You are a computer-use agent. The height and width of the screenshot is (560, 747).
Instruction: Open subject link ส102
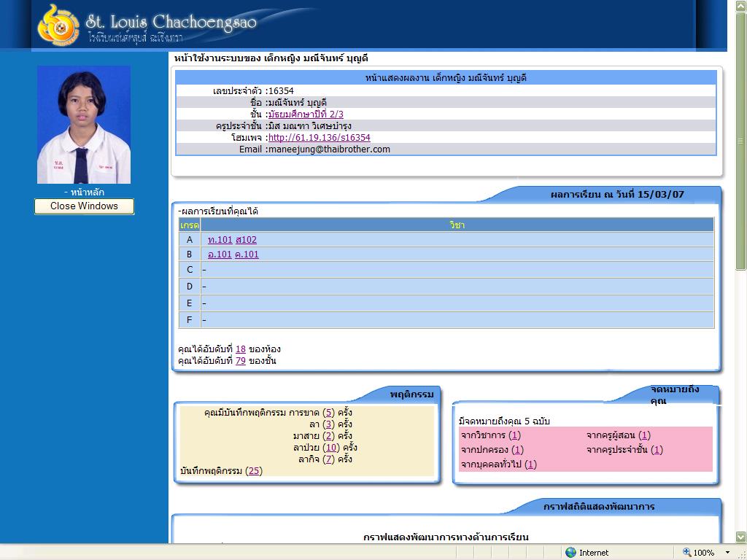coord(246,240)
